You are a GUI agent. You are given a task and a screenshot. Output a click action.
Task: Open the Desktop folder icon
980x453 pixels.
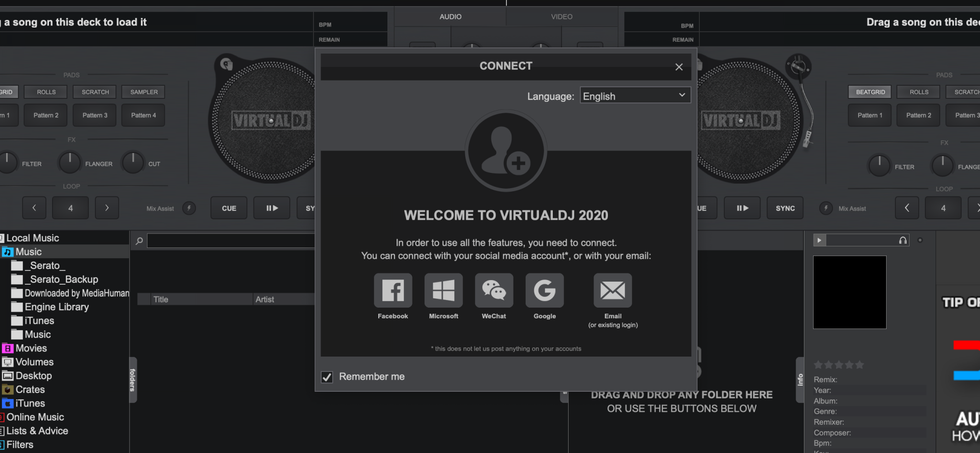8,376
